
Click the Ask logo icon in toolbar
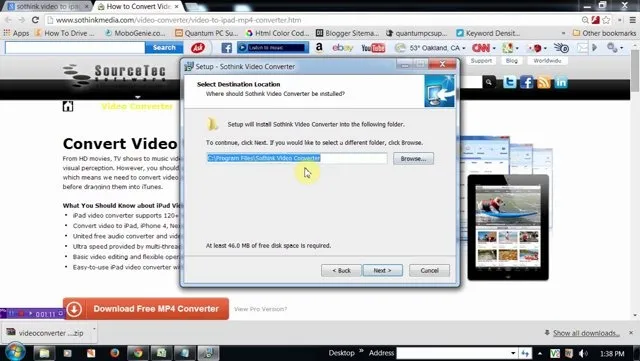[198, 48]
